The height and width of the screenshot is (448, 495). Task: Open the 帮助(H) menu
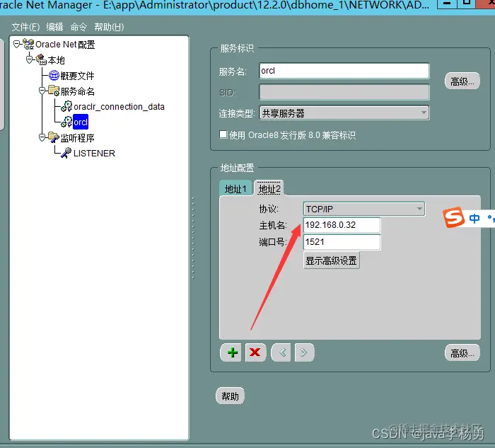coord(109,27)
